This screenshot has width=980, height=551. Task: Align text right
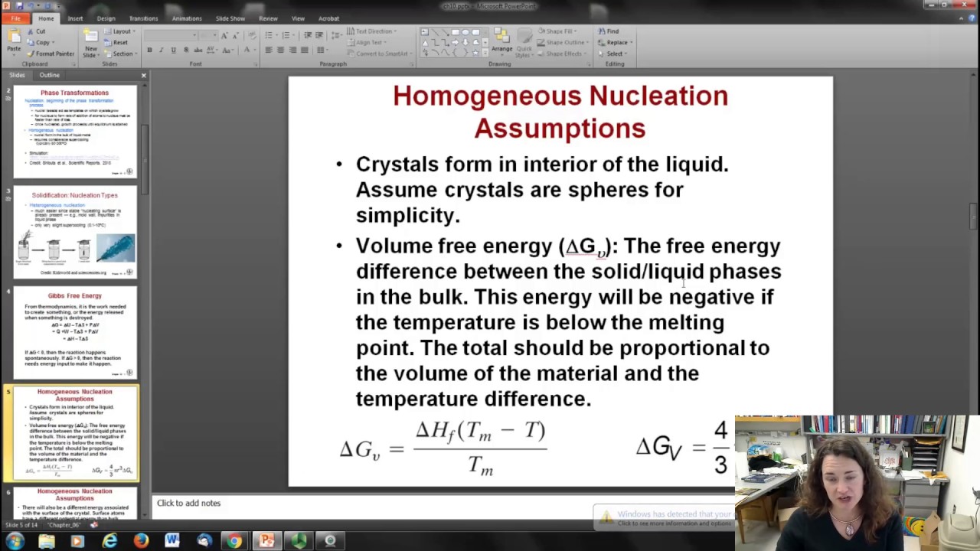click(292, 50)
